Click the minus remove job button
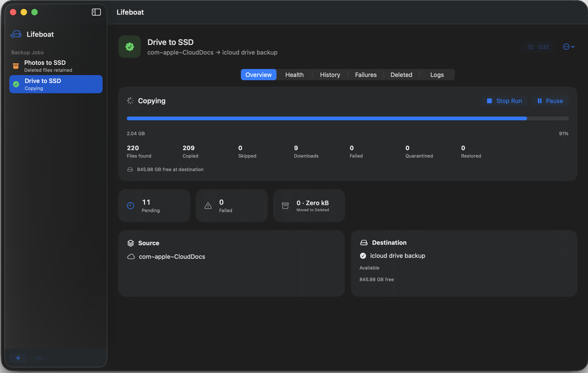This screenshot has height=373, width=588. (39, 358)
